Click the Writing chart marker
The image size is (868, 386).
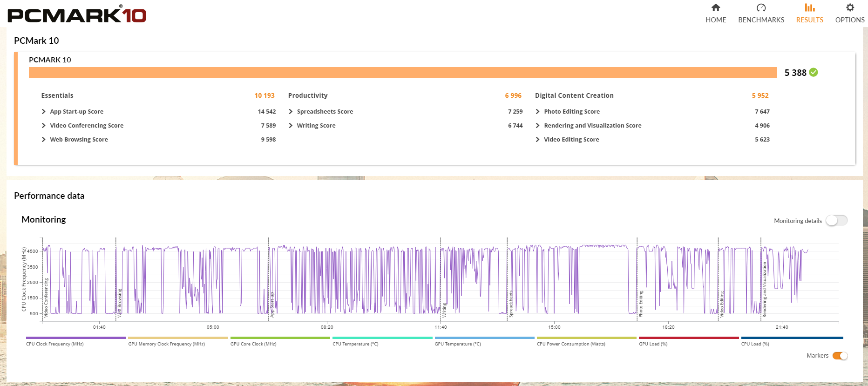click(x=444, y=311)
